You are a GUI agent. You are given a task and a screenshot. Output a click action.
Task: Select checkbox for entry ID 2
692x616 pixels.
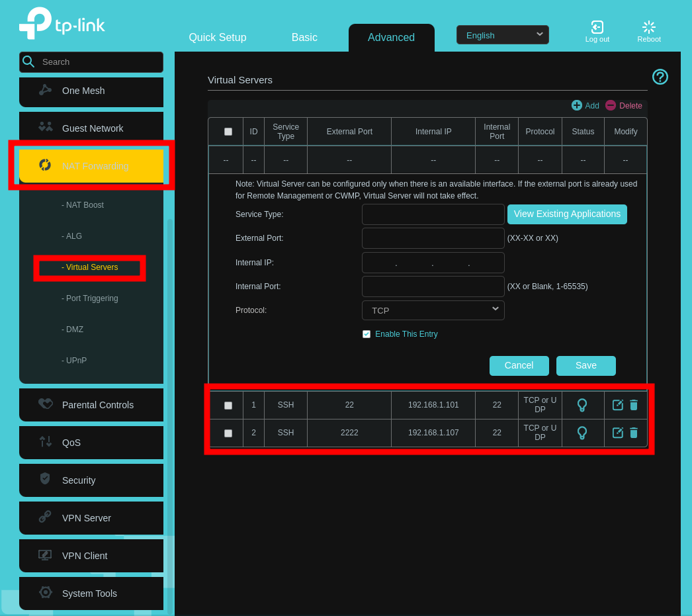(228, 433)
